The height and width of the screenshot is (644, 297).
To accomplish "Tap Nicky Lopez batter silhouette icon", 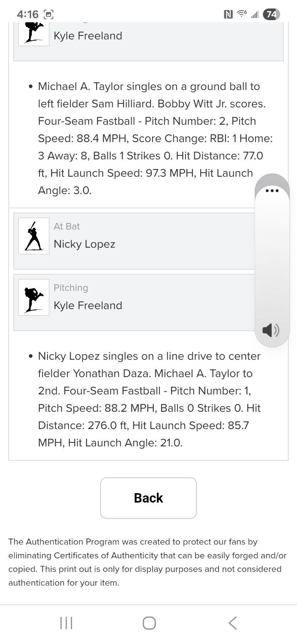I will tap(34, 236).
